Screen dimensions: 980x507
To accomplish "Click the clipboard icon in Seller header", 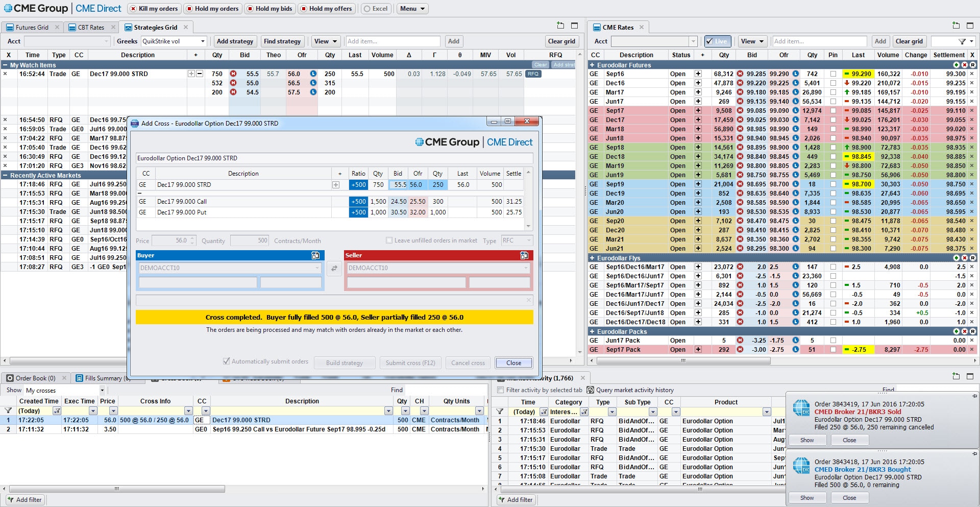I will point(524,255).
